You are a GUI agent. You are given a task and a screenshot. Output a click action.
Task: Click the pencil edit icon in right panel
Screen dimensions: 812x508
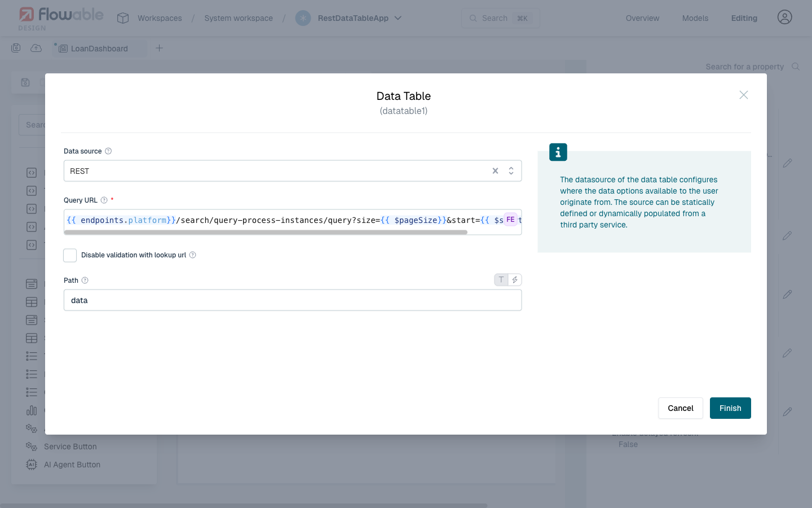click(x=787, y=163)
